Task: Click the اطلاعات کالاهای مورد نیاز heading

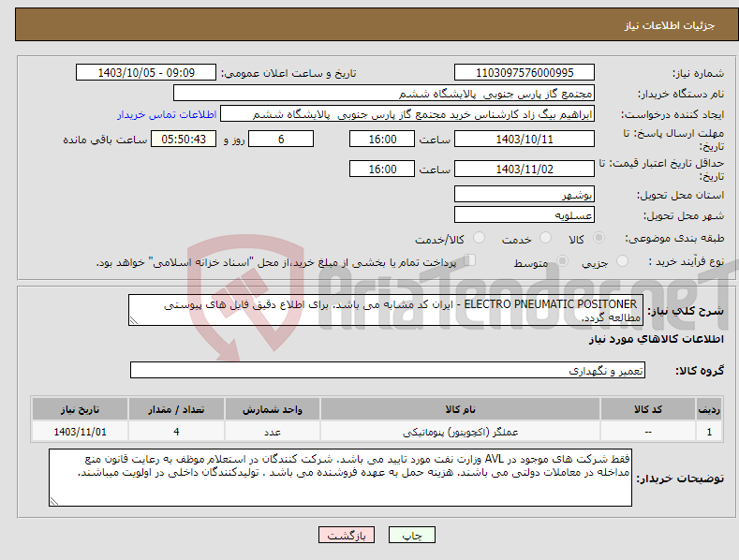Action: coord(656,339)
